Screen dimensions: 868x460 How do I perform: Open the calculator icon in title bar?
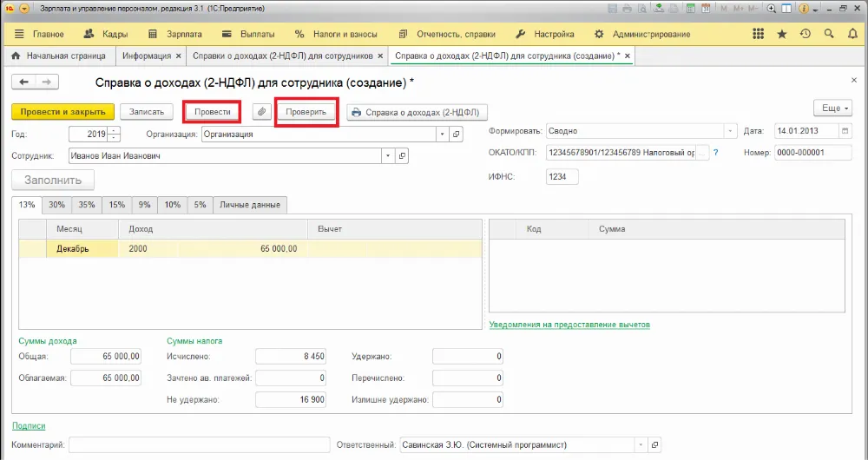691,9
